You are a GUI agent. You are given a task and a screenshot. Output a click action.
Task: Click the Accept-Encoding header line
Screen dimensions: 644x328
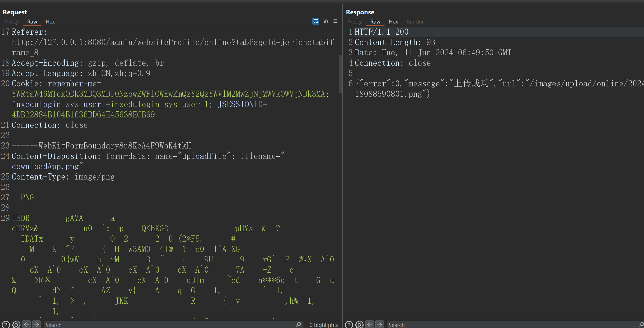[x=88, y=63]
